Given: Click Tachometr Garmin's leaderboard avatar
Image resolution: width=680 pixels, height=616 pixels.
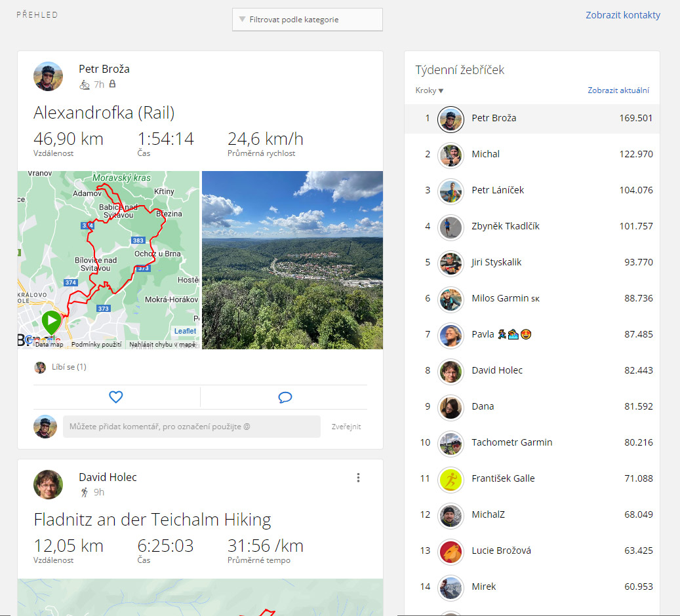Looking at the screenshot, I should (450, 443).
